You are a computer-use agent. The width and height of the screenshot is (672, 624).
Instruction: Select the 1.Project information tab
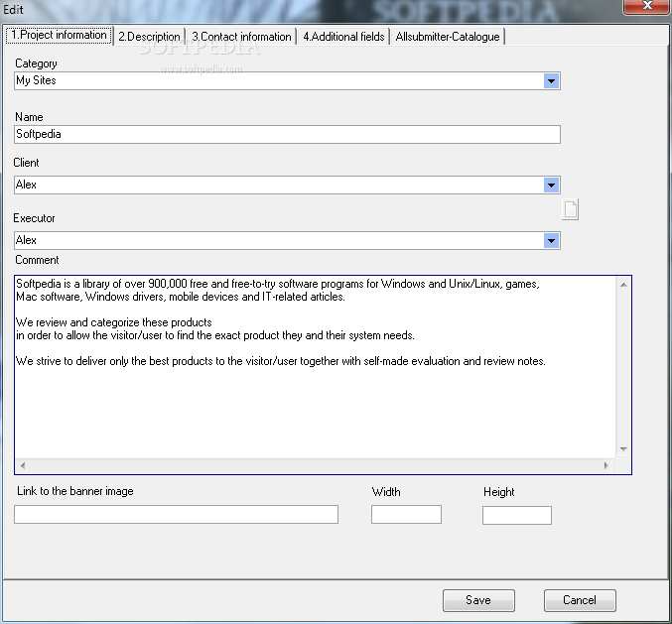[60, 35]
